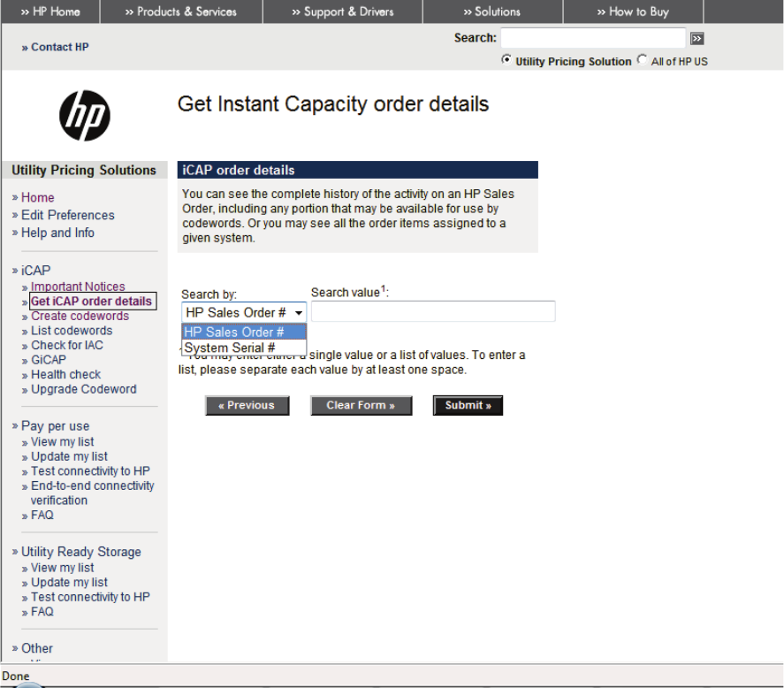The width and height of the screenshot is (784, 688).
Task: Open FAQ under Utility Ready Storage
Action: click(x=42, y=611)
